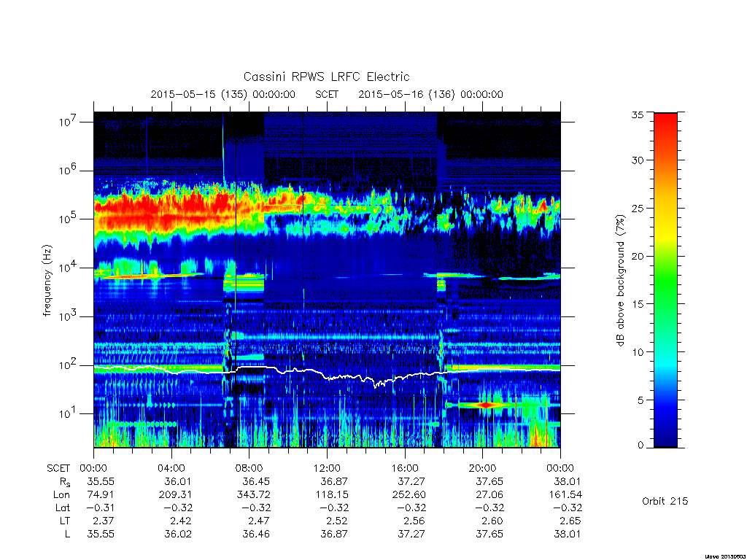Click the "SCET" row label below the plot
This screenshot has width=747, height=560.
(x=58, y=468)
